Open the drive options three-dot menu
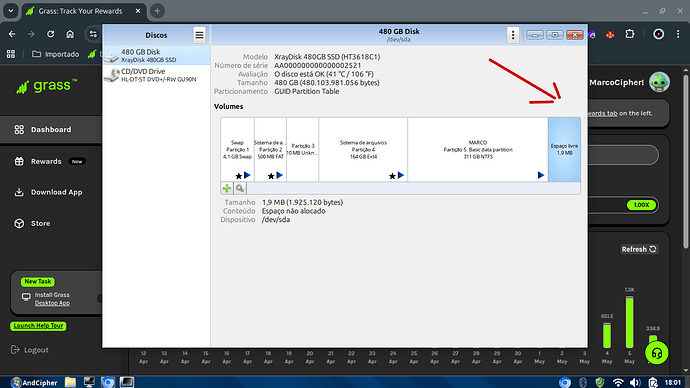The image size is (690, 388). [x=513, y=35]
